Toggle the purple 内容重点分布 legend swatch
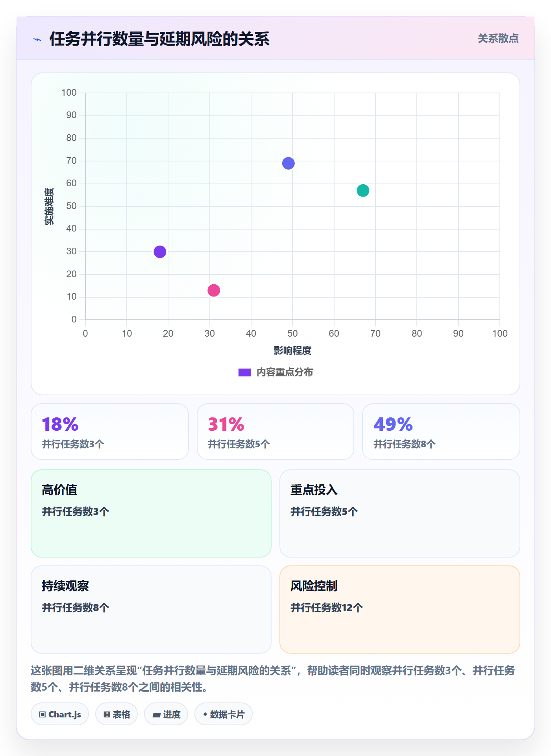 click(244, 372)
